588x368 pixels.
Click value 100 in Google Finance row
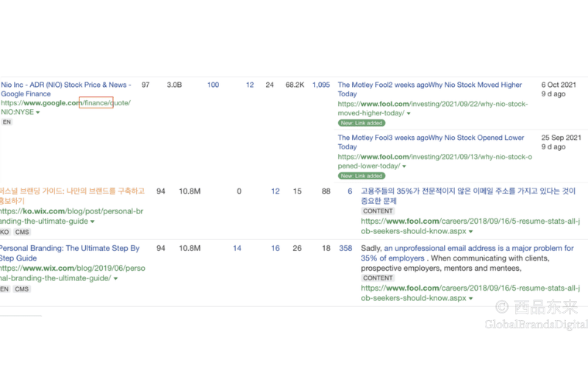[213, 85]
